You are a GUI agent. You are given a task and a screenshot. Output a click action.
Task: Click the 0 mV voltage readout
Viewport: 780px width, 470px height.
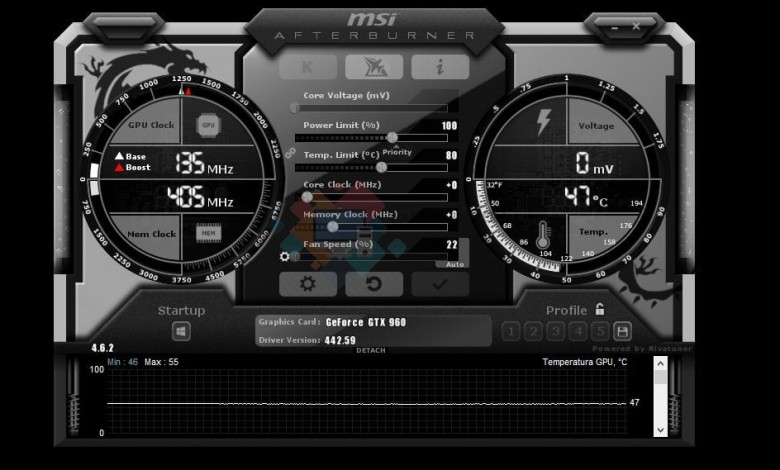[594, 163]
